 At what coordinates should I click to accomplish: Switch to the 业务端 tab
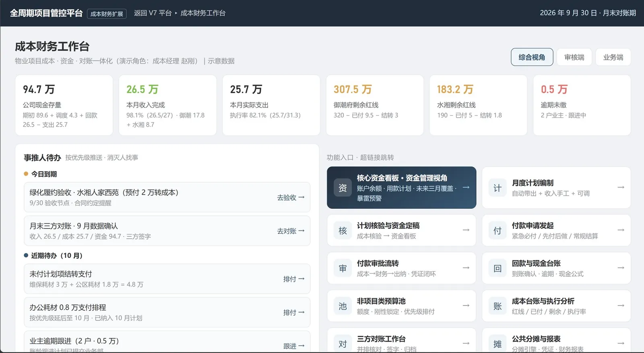coord(613,57)
